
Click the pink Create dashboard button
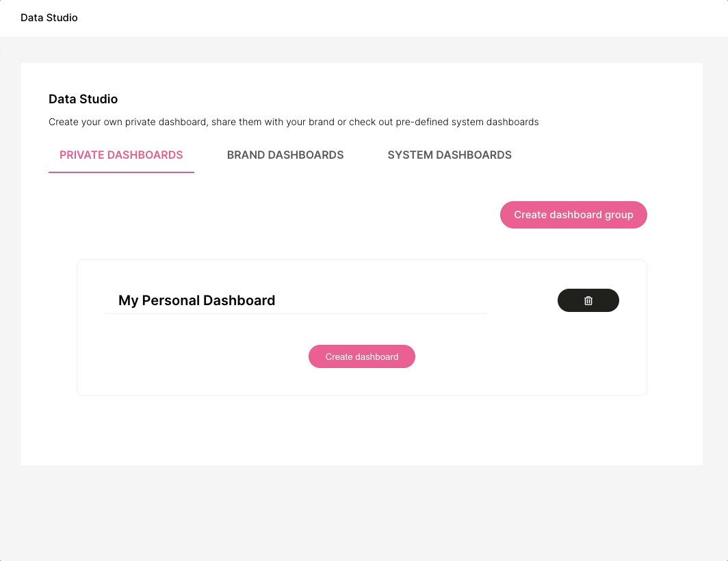point(362,356)
